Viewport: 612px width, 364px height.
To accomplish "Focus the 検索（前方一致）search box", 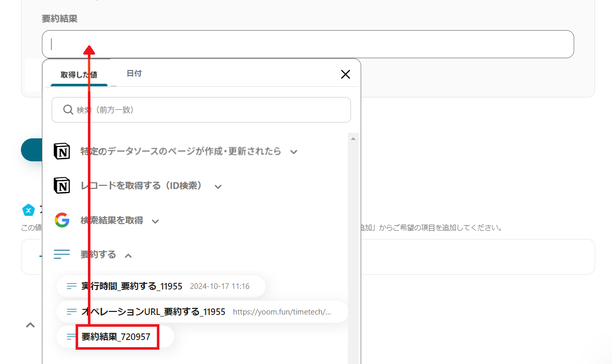I will [201, 110].
